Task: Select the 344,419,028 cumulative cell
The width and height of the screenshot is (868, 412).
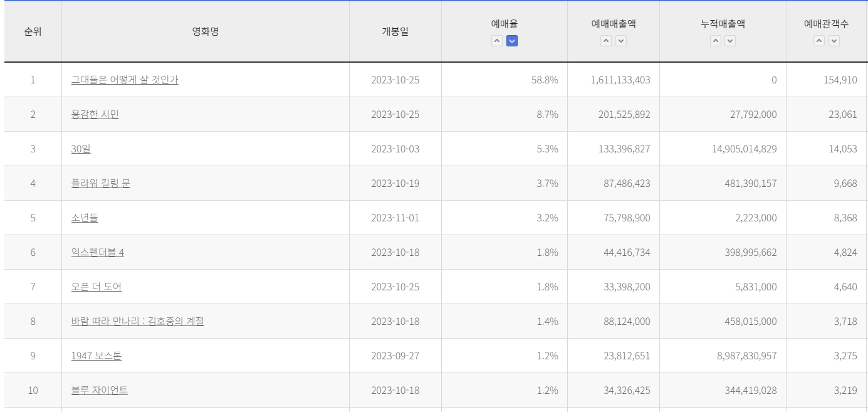Action: click(x=723, y=390)
